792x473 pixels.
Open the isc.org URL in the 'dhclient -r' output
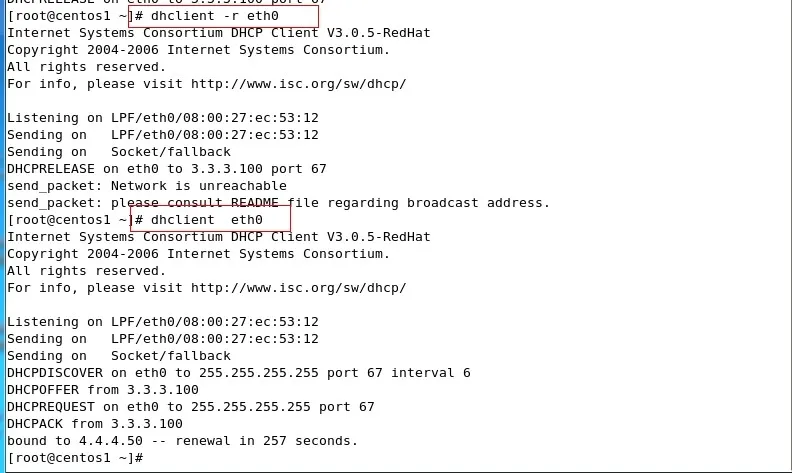[x=298, y=84]
